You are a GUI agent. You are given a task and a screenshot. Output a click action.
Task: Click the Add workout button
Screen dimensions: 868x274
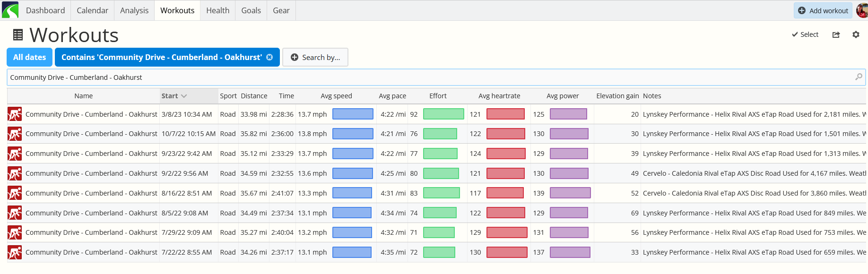click(823, 10)
